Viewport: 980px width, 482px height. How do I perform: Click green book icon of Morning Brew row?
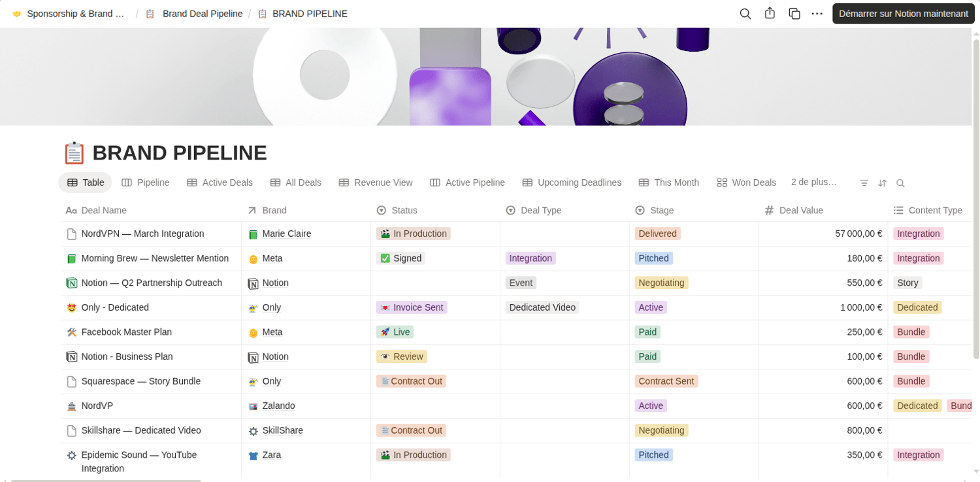tap(72, 259)
